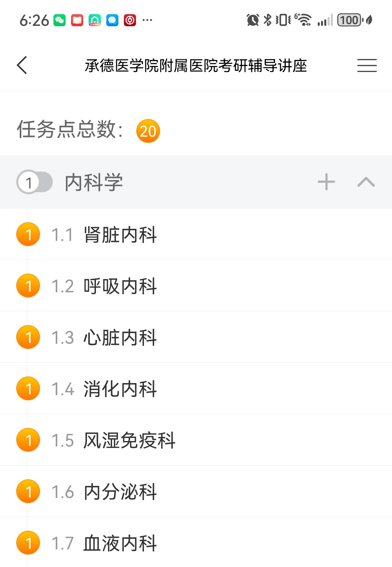The height and width of the screenshot is (567, 392).
Task: Collapse the 内科学 chapter chevron
Action: pos(366,182)
